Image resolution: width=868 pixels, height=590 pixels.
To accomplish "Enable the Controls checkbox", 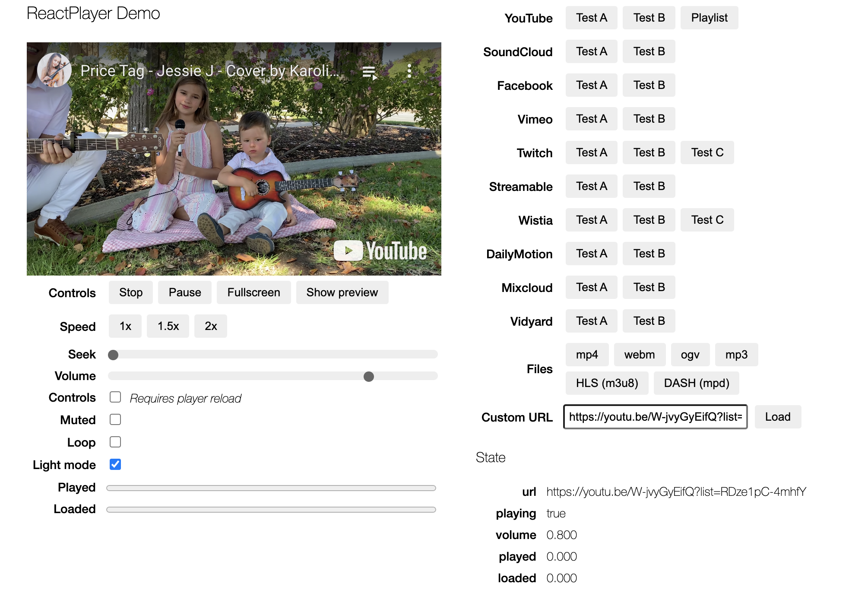I will tap(115, 397).
